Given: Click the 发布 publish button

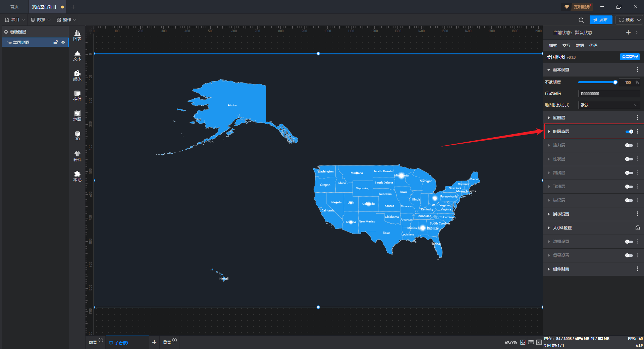Looking at the screenshot, I should [601, 20].
